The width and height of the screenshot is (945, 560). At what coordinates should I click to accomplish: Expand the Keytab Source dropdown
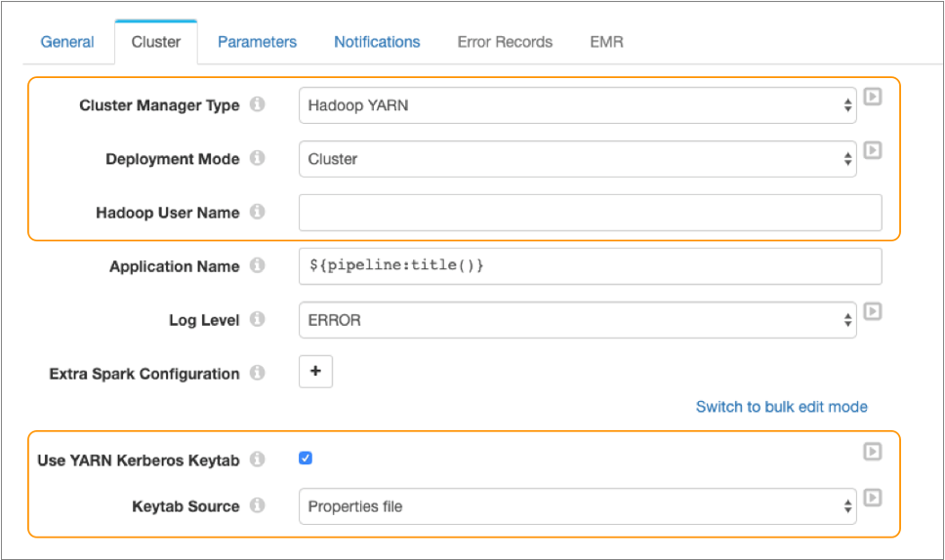577,506
